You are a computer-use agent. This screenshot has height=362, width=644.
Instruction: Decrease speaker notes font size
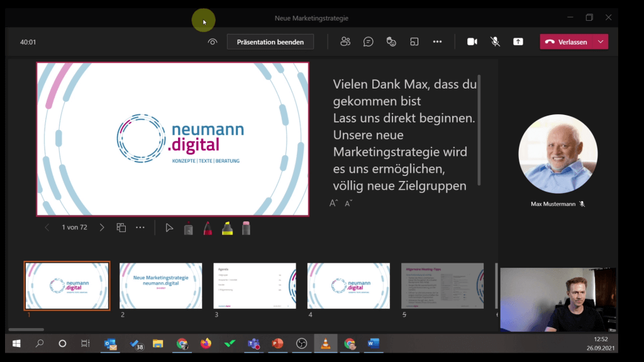348,203
